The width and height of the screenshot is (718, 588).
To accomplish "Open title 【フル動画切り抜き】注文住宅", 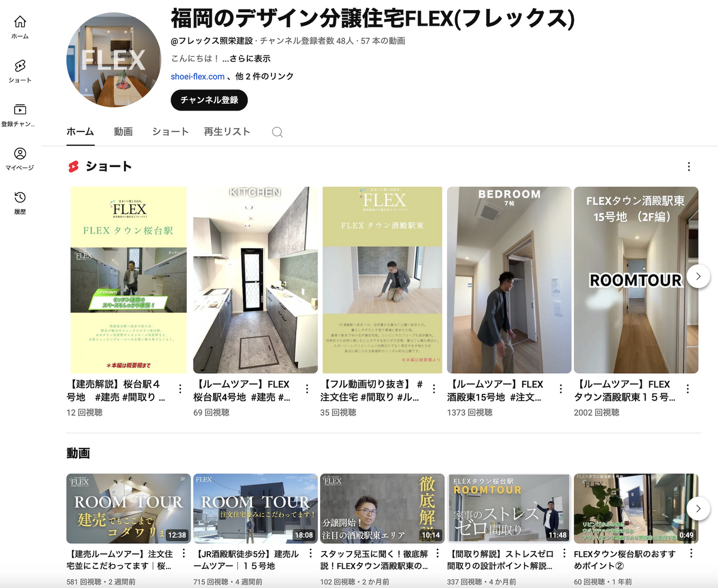I will [371, 391].
